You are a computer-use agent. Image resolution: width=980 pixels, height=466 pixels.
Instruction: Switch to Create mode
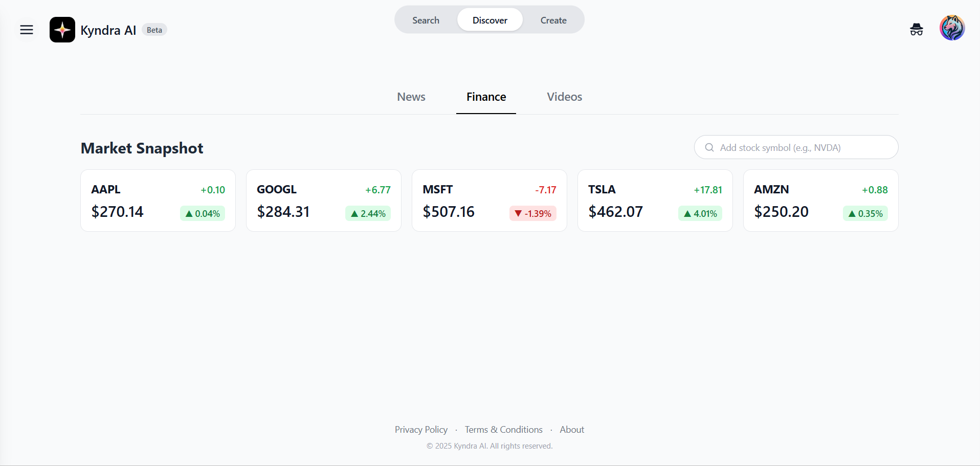click(x=553, y=20)
